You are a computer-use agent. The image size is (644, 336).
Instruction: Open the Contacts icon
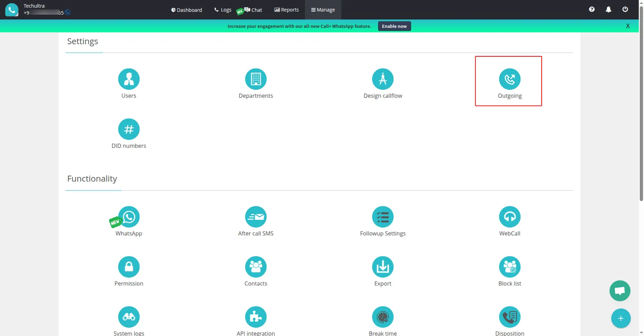256,267
